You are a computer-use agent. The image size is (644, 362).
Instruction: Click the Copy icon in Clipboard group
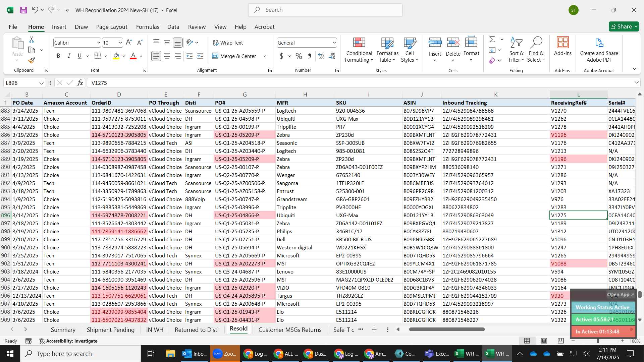32,50
